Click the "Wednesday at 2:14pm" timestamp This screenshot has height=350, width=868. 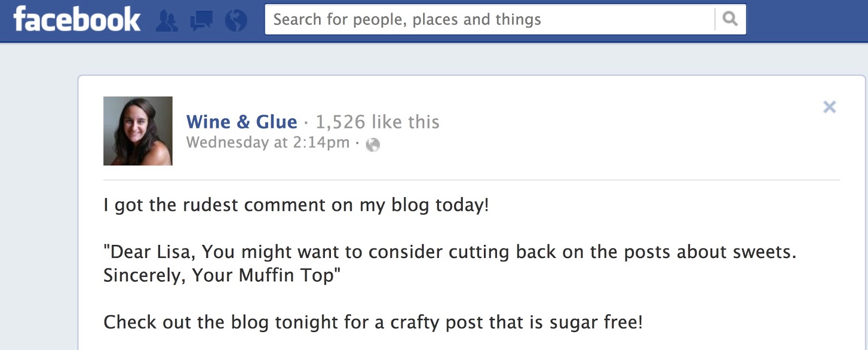pyautogui.click(x=268, y=142)
